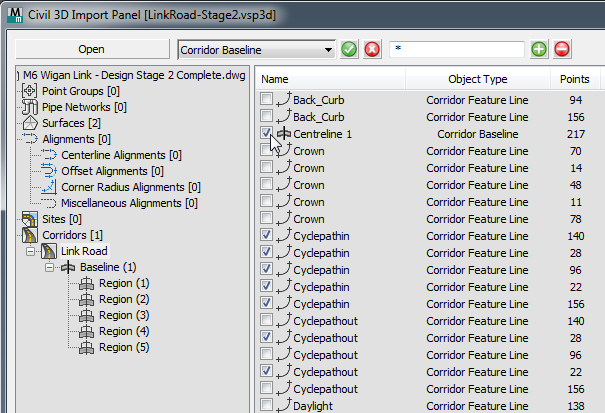Image resolution: width=605 pixels, height=413 pixels.
Task: Click the Link Road corridor icon
Action: [x=49, y=251]
